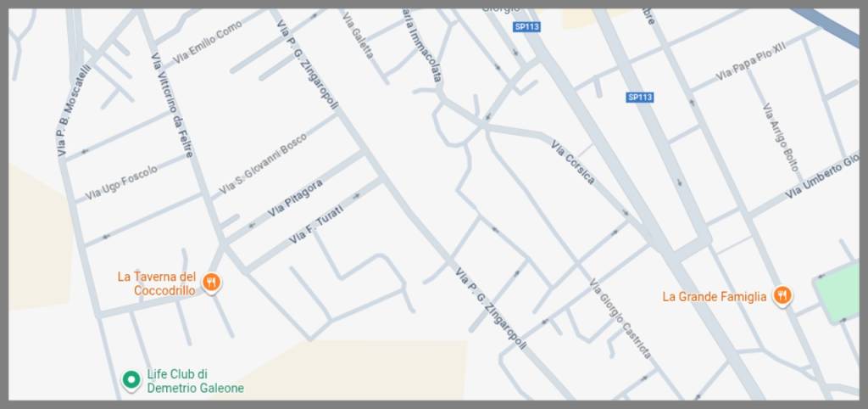Image resolution: width=868 pixels, height=409 pixels.
Task: Click the Via P. B. Moscatelli label
Action: coord(73,110)
